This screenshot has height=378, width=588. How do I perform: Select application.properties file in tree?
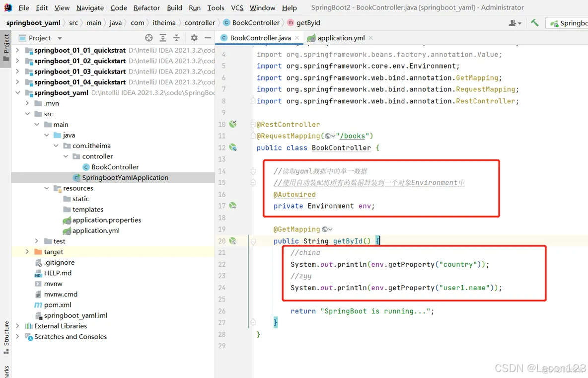click(106, 220)
